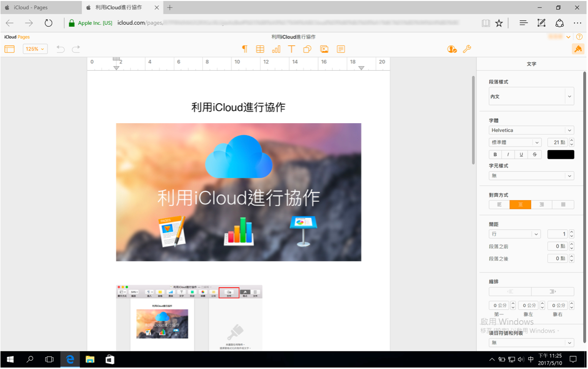588x369 pixels.
Task: Open the Windows Start menu
Action: (10, 359)
